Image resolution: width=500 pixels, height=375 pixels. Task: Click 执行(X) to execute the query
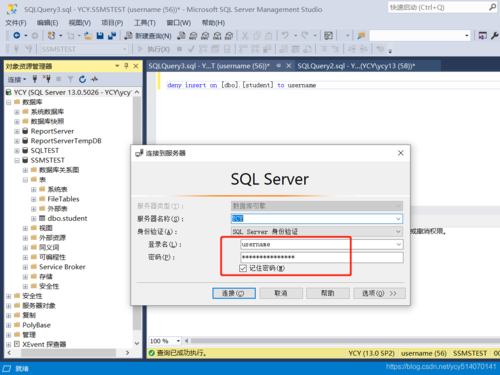point(154,49)
